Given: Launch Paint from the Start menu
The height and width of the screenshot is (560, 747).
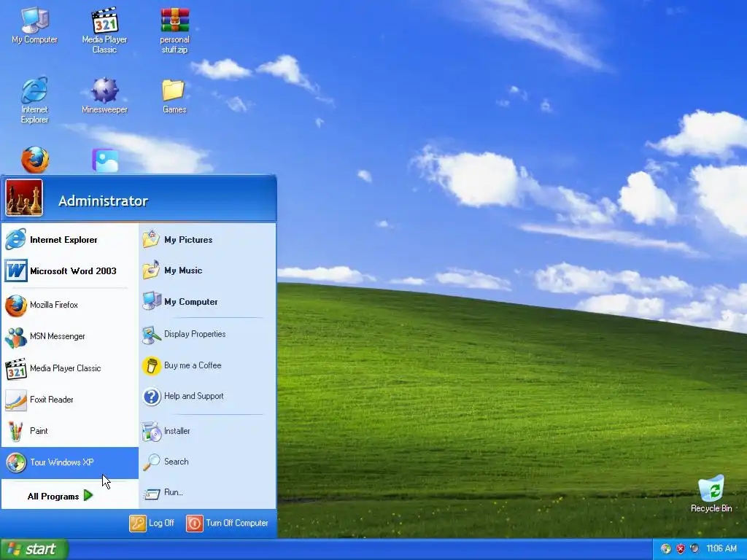Looking at the screenshot, I should tap(69, 431).
